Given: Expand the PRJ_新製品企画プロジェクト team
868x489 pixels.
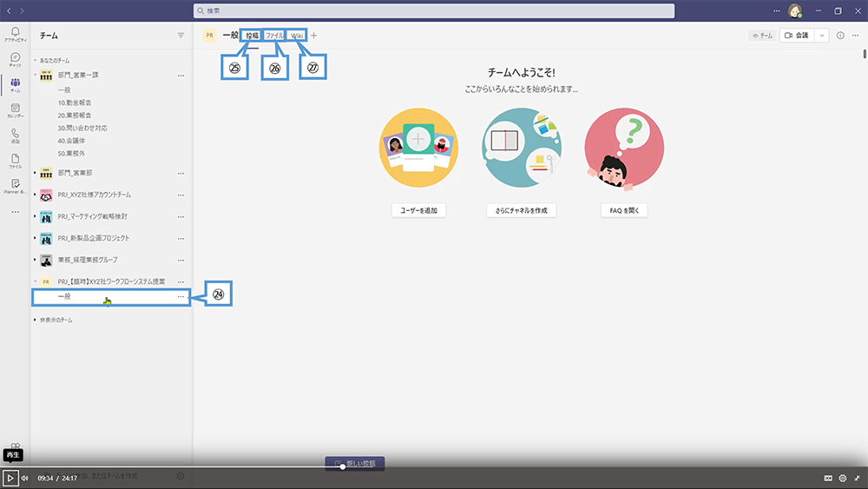Looking at the screenshot, I should coord(35,238).
